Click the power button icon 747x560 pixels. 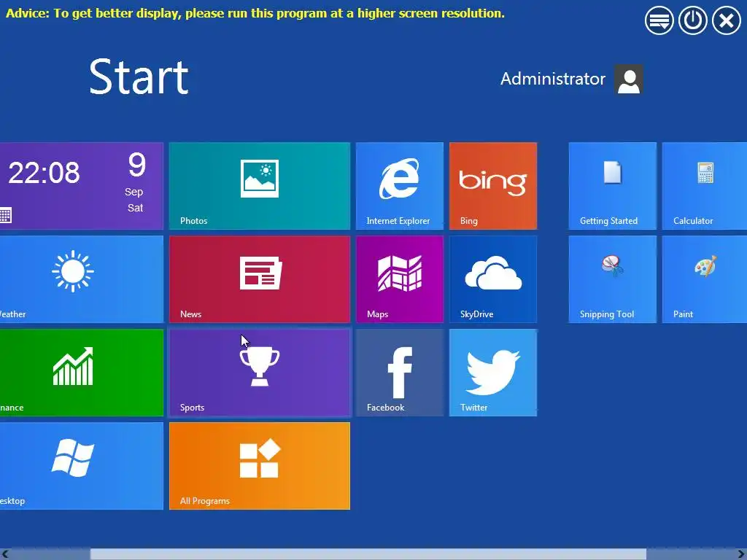693,20
